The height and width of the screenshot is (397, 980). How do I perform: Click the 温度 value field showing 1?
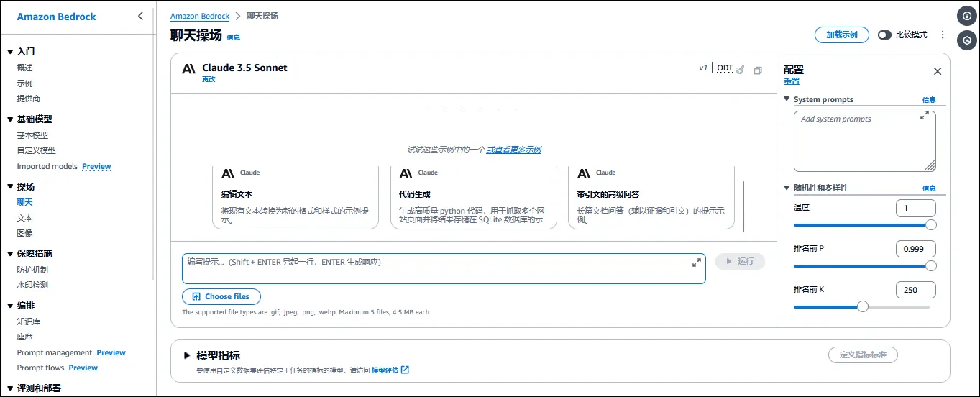coord(916,208)
